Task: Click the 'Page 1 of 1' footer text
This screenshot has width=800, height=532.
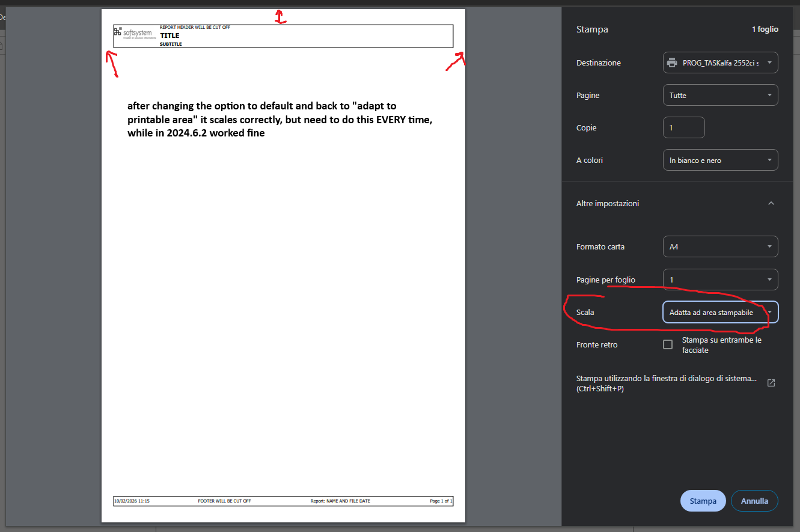Action: pyautogui.click(x=441, y=501)
